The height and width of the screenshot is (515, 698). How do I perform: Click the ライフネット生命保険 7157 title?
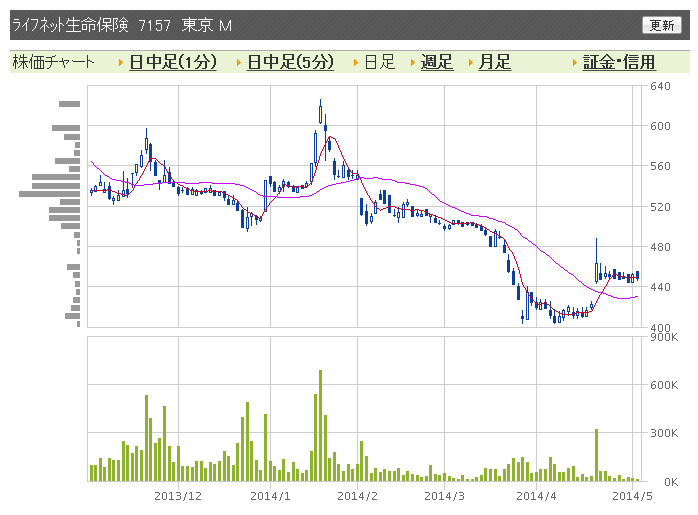pyautogui.click(x=91, y=25)
